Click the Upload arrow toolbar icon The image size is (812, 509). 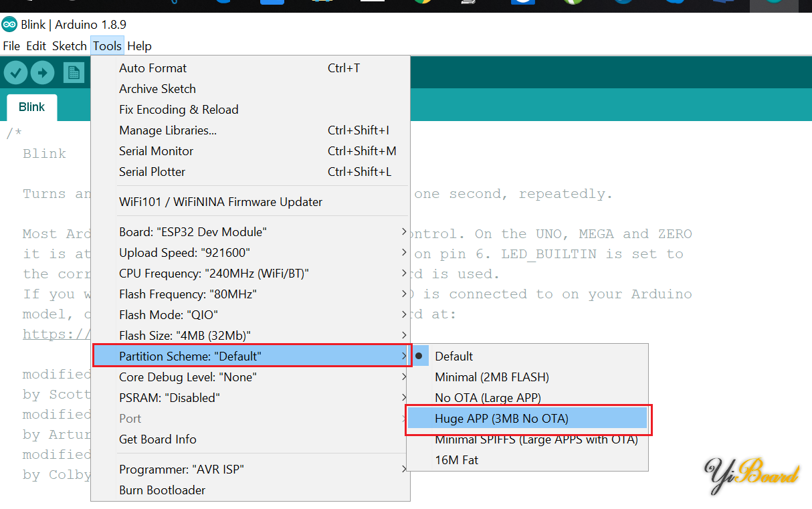pos(42,72)
